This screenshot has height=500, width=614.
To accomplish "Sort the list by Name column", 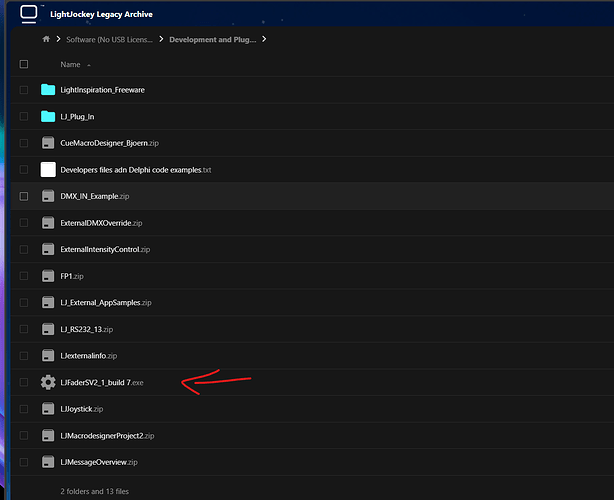I will pos(70,65).
